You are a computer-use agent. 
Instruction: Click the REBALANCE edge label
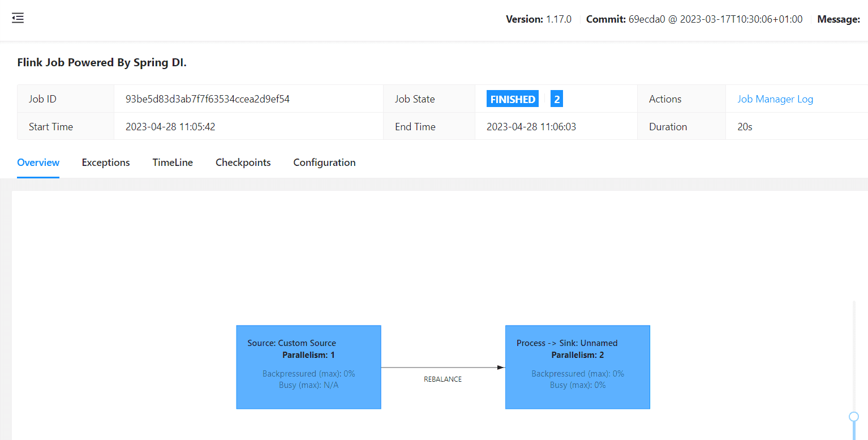click(442, 379)
